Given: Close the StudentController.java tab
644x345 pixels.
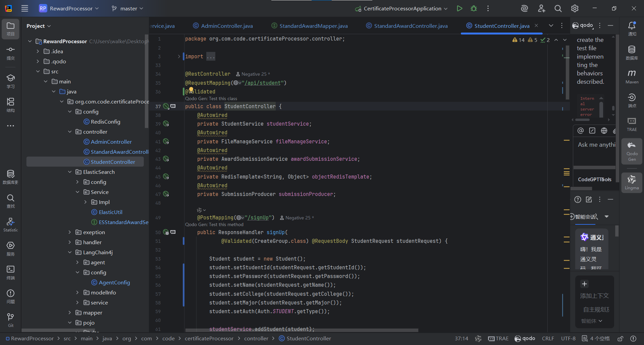Looking at the screenshot, I should (536, 25).
